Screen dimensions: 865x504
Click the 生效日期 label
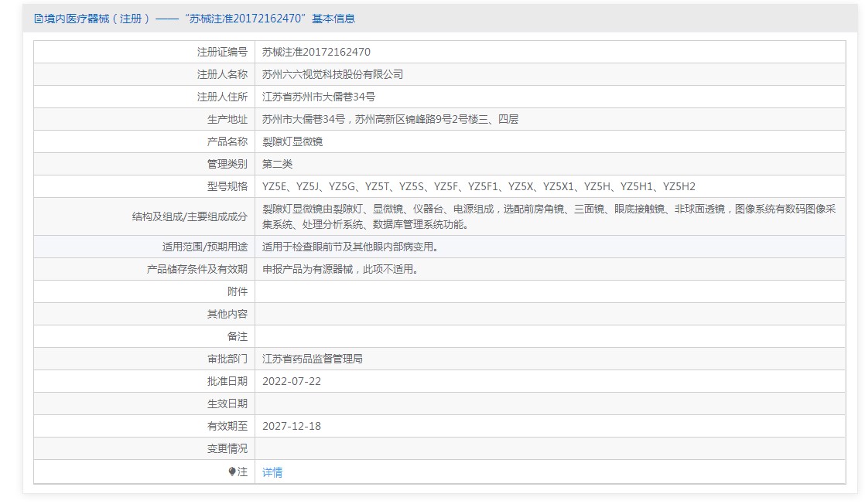pos(227,404)
